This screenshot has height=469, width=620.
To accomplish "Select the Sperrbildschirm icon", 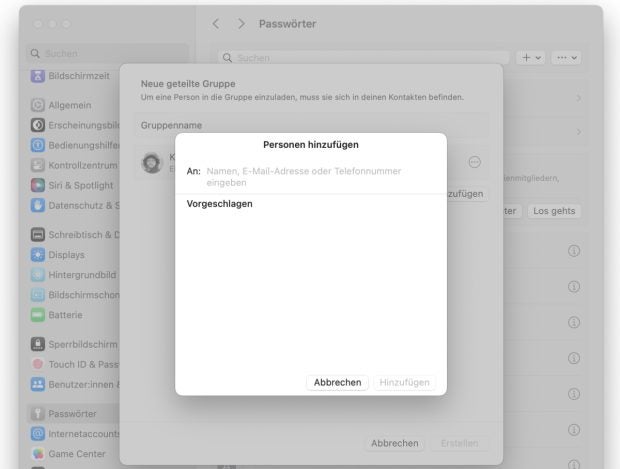I will [38, 344].
